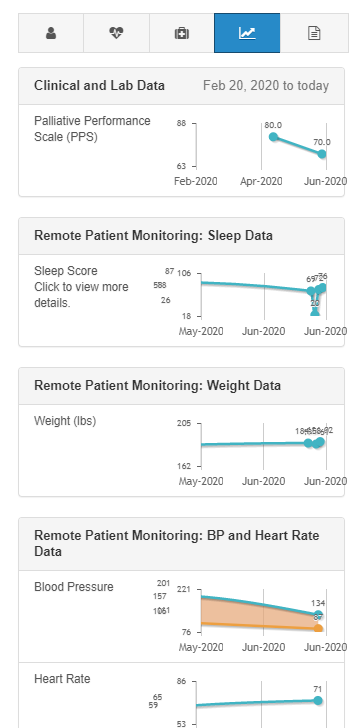
Task: Click the Feb 20, 2020 to today range
Action: pyautogui.click(x=266, y=85)
